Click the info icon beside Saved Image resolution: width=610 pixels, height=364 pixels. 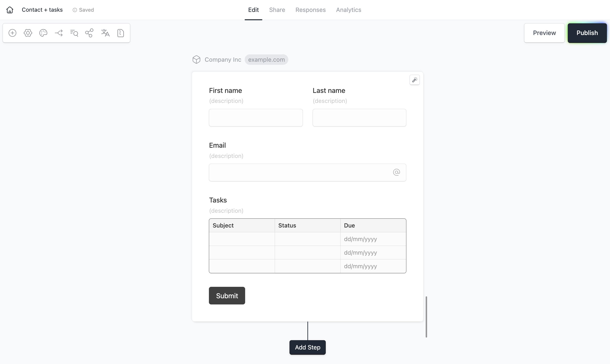click(75, 10)
